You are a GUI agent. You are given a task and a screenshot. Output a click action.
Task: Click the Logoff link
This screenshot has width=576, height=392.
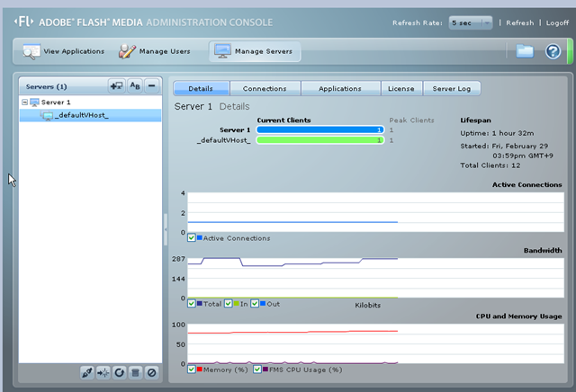point(557,22)
